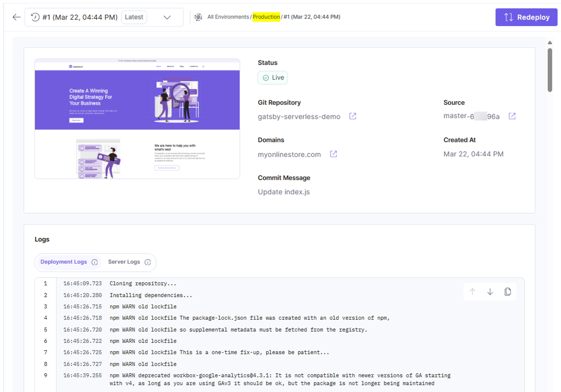Screen dimensions: 561x392
Task: Open the source commit external link icon
Action: [512, 116]
